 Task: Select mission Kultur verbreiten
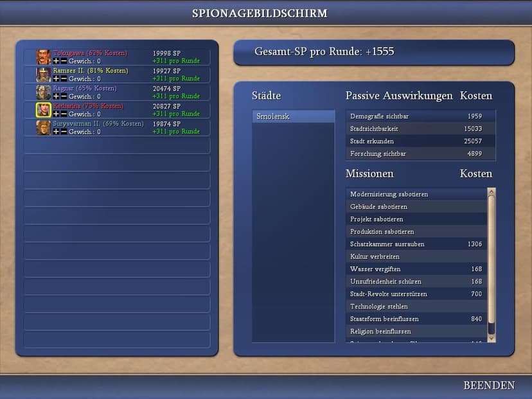[x=416, y=256]
